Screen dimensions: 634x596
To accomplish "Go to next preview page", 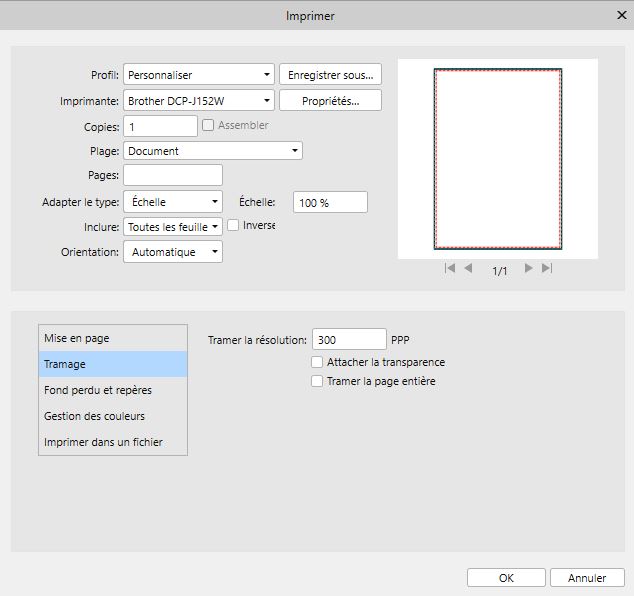I will click(x=528, y=268).
